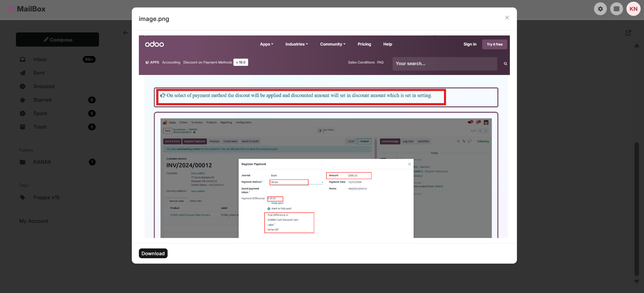Click the Sent paper-plane icon

click(23, 73)
